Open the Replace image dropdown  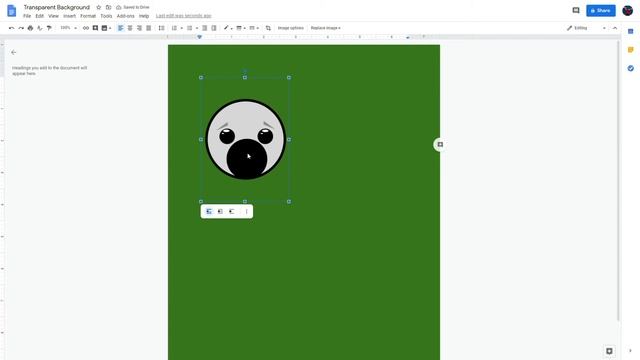[325, 28]
